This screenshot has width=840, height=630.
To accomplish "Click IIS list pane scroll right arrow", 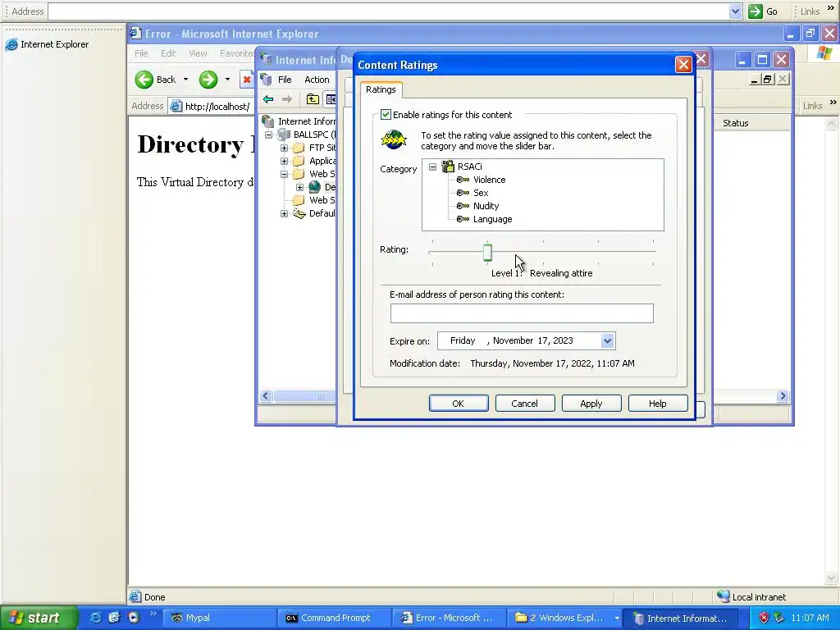I will (x=783, y=396).
